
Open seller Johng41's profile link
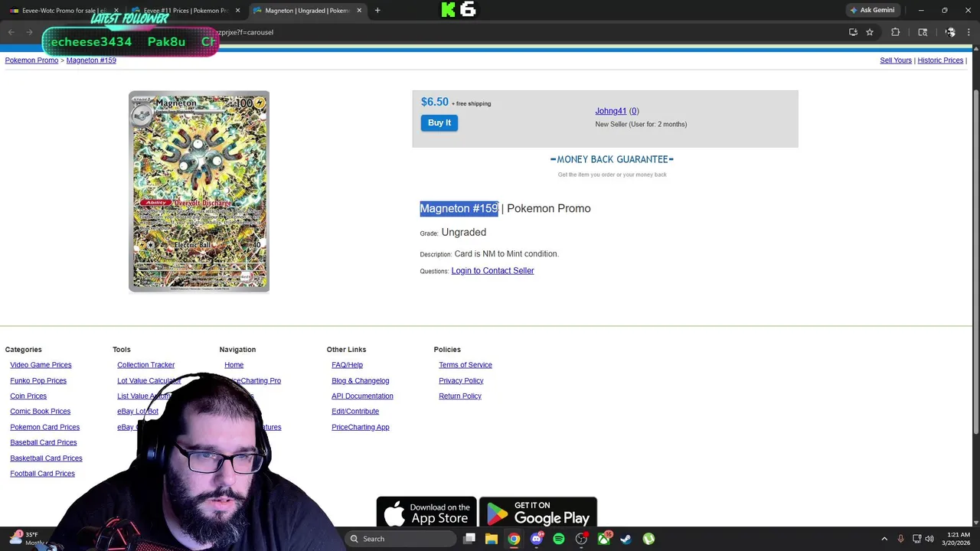[611, 111]
